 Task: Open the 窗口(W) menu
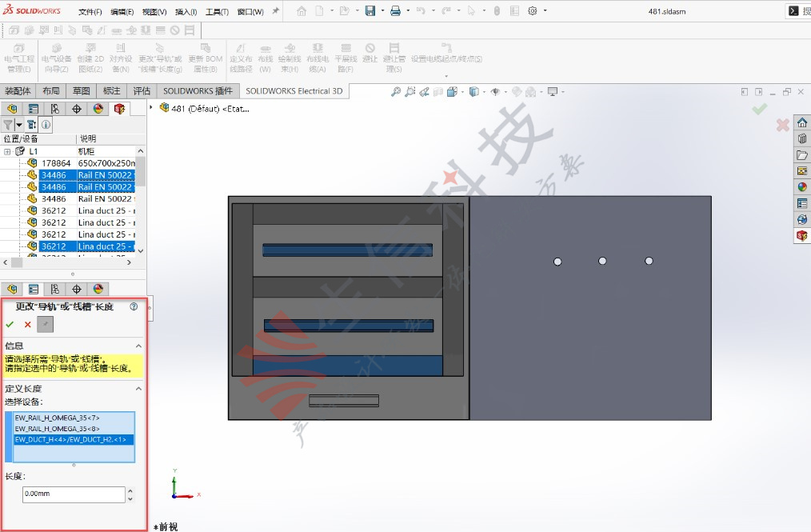point(250,11)
